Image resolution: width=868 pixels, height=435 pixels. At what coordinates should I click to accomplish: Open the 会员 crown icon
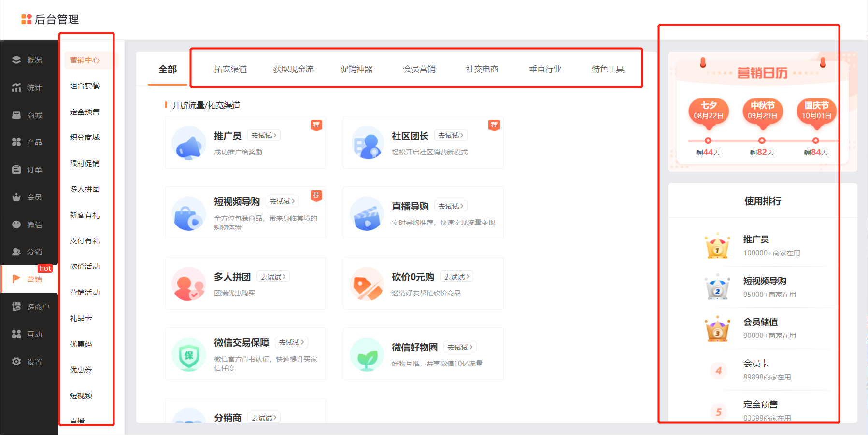pyautogui.click(x=16, y=197)
